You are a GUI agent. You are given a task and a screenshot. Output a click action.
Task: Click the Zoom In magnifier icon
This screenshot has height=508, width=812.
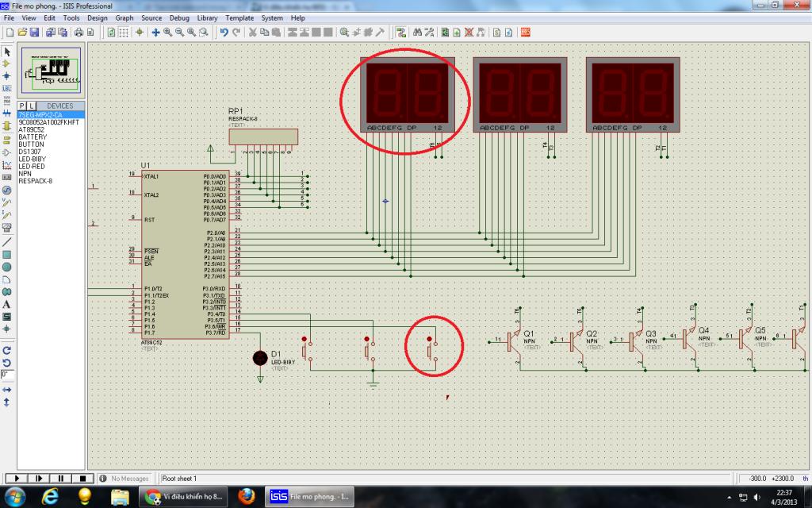pos(168,33)
